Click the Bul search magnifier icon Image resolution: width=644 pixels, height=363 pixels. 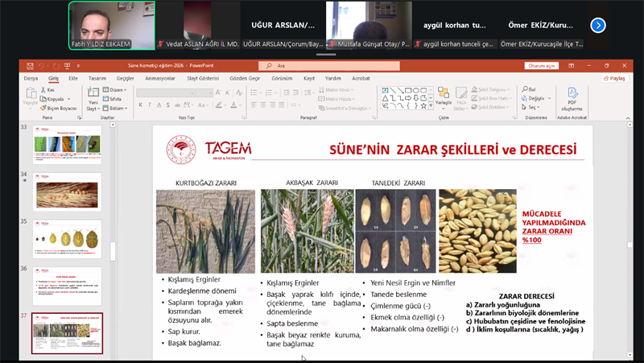(524, 89)
